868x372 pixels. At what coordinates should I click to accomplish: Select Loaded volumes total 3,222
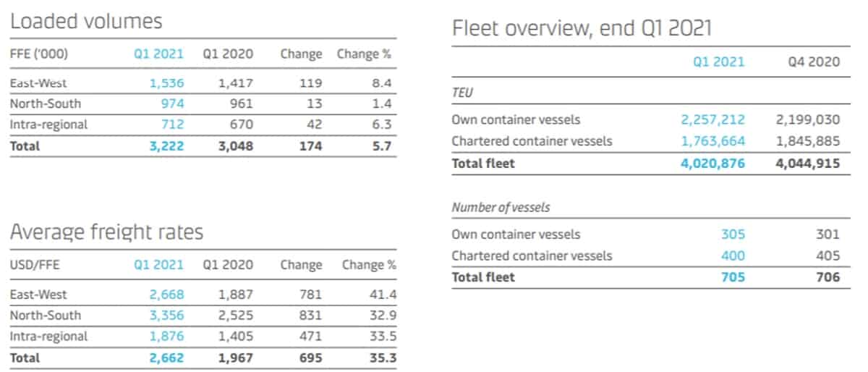(166, 145)
